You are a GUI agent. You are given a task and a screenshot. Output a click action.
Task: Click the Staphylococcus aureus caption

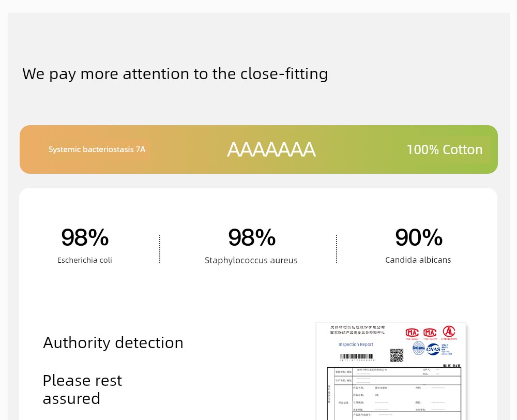(251, 260)
